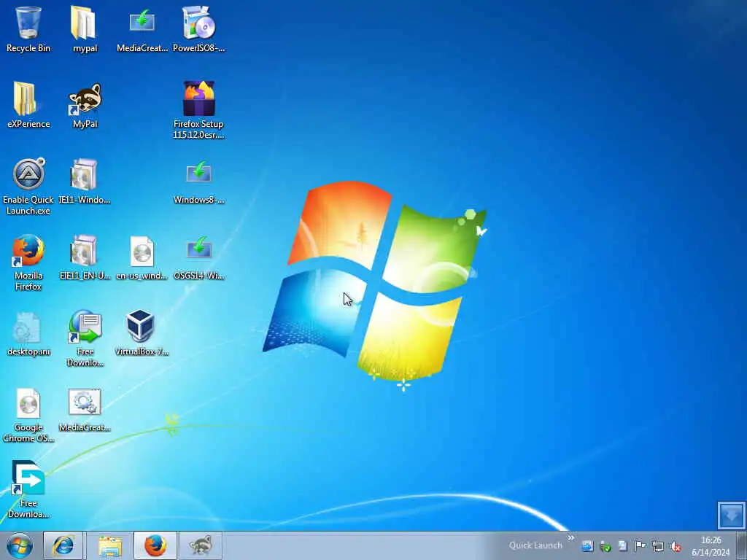The height and width of the screenshot is (560, 747).
Task: Select the EIE11_EN-U... package icon
Action: pos(85,257)
